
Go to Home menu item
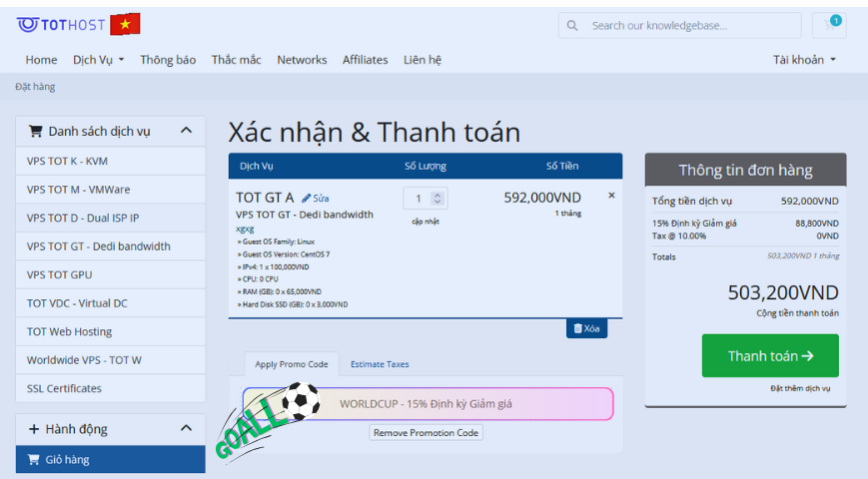coord(41,60)
